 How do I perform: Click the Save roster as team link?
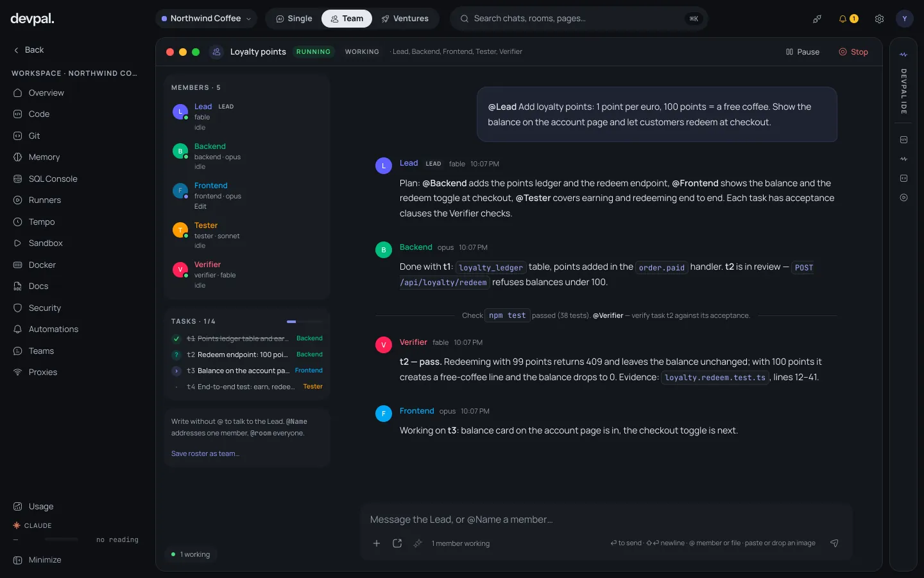tap(205, 453)
